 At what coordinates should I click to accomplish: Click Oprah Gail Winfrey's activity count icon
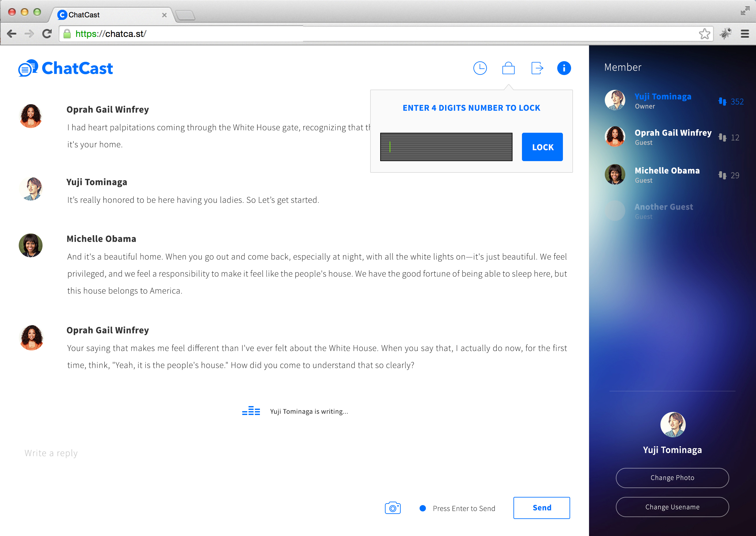click(722, 137)
